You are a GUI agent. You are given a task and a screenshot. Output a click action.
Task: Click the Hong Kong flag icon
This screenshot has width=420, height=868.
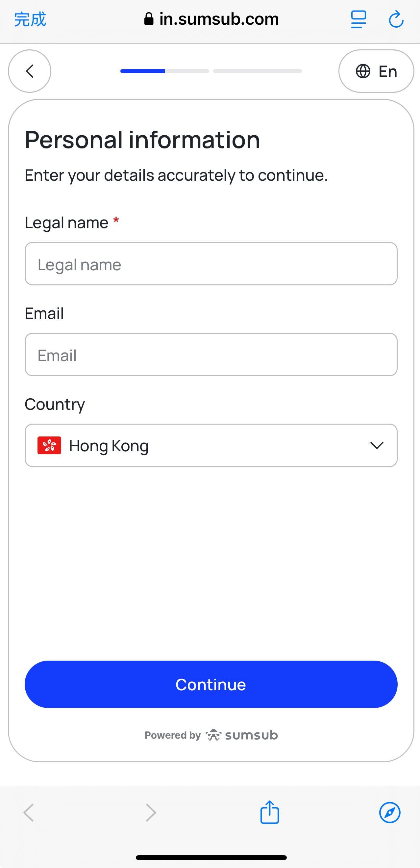pyautogui.click(x=49, y=445)
